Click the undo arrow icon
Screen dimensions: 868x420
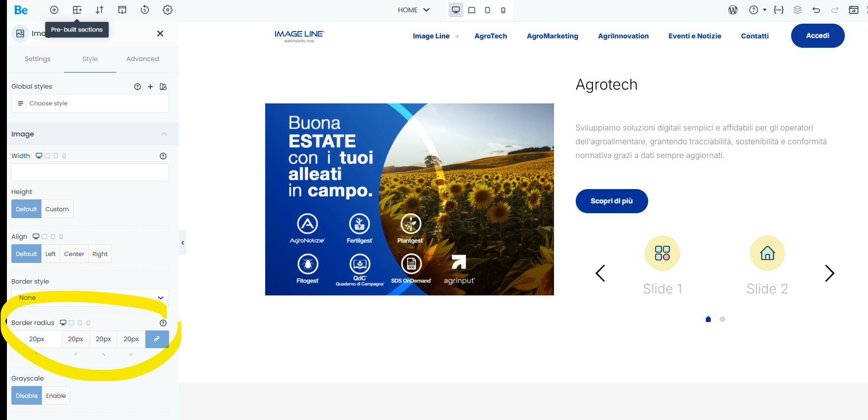coord(816,10)
